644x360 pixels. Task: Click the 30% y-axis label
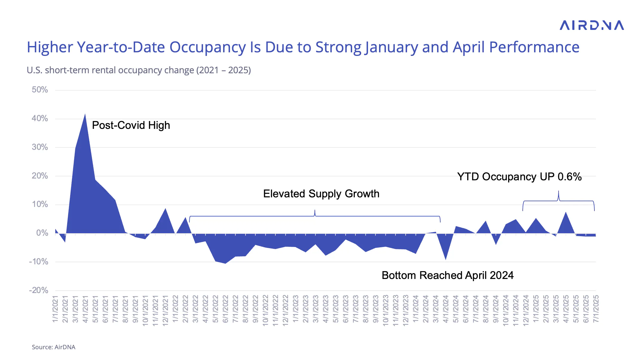pos(40,147)
